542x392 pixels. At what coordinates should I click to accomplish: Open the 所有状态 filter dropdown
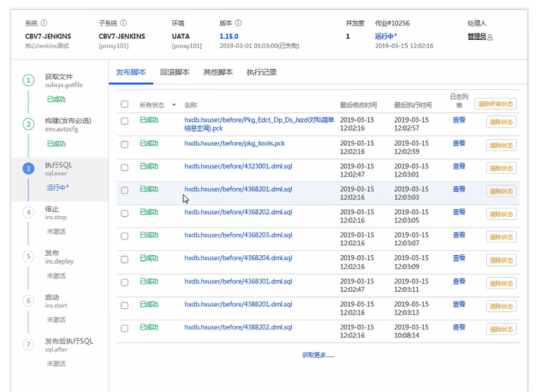click(x=174, y=105)
